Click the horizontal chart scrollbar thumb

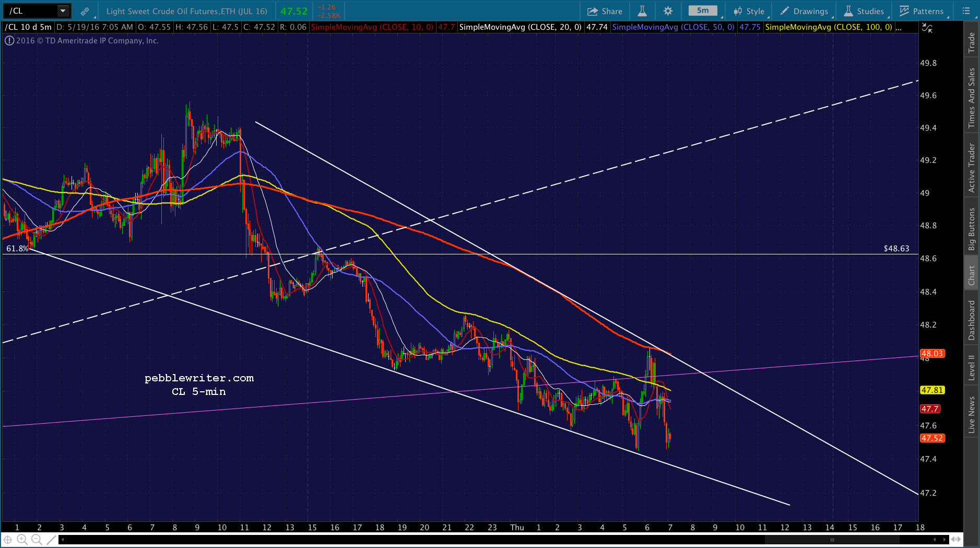point(832,540)
